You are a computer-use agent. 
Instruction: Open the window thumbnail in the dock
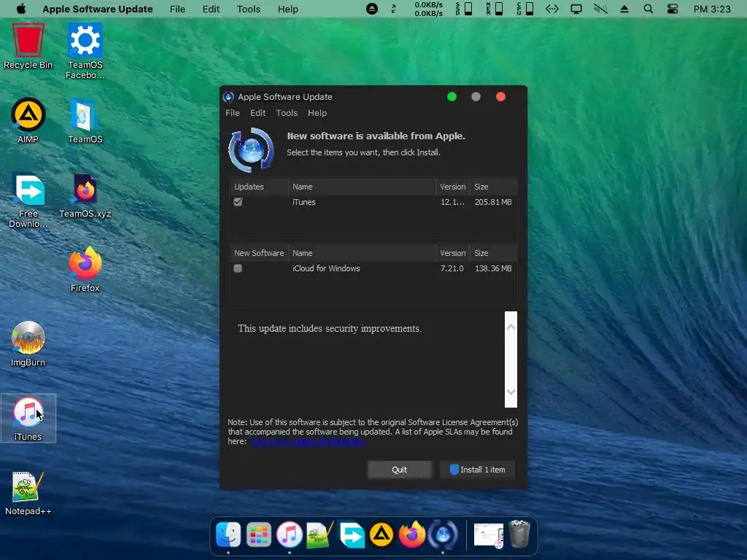pyautogui.click(x=488, y=535)
